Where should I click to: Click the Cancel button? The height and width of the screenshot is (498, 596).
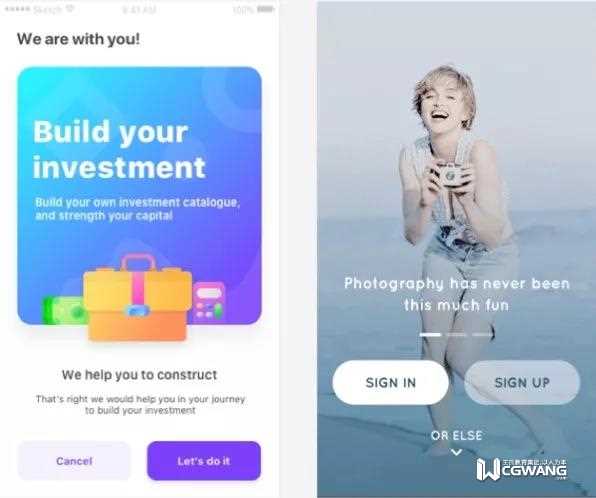click(x=74, y=461)
